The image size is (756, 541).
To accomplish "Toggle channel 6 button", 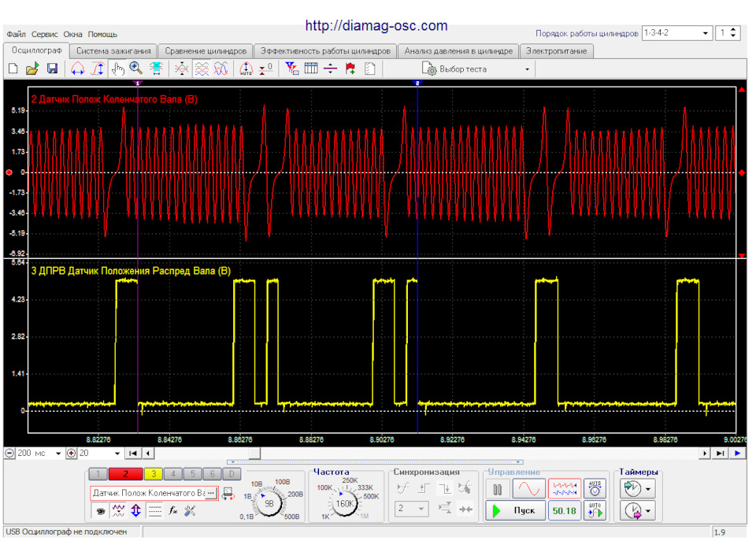I will click(x=212, y=474).
